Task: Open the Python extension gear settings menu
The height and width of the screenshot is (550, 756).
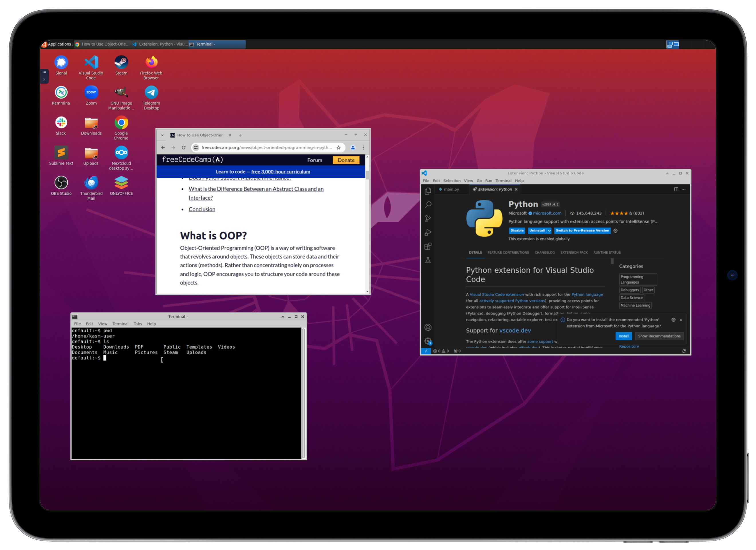Action: point(616,231)
